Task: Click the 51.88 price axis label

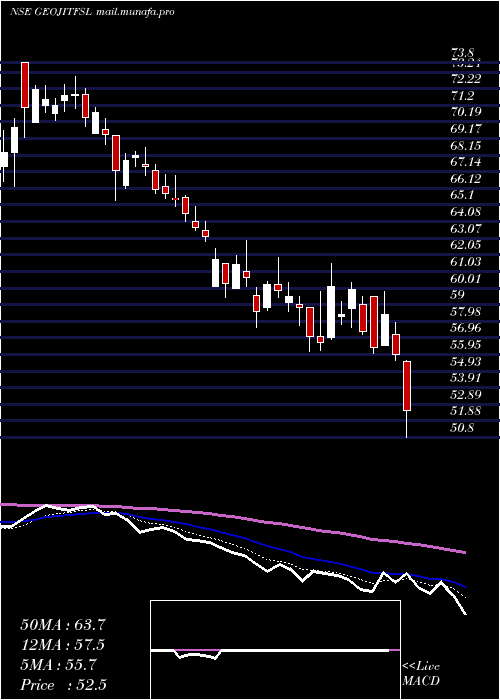Action: [x=466, y=411]
